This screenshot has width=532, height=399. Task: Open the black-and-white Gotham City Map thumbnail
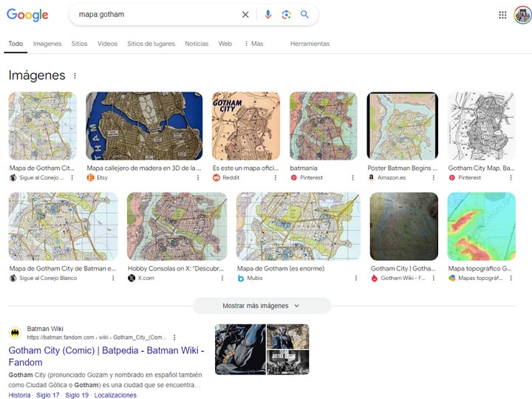click(x=482, y=126)
